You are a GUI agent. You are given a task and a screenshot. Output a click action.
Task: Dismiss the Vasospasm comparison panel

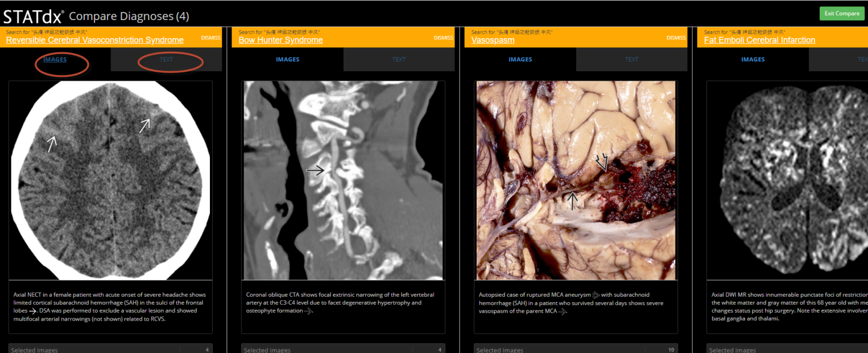point(676,38)
